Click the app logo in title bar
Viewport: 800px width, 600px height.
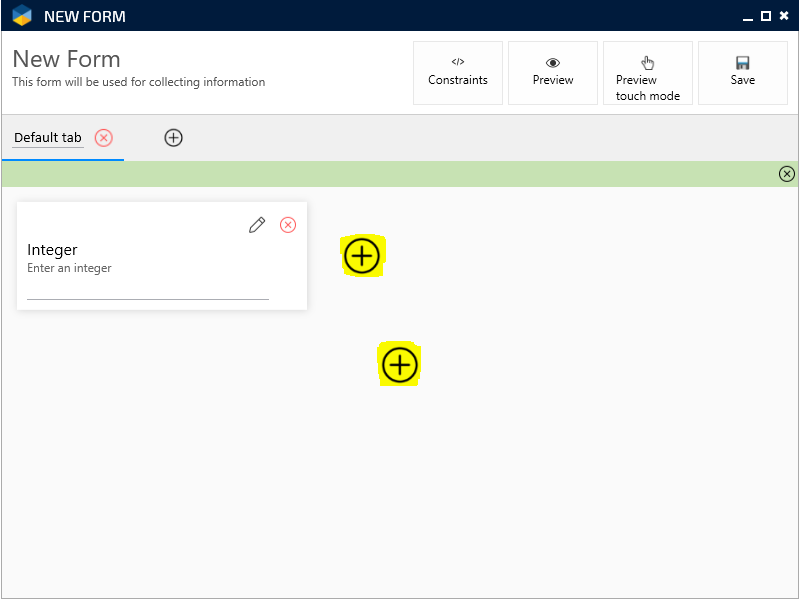22,16
